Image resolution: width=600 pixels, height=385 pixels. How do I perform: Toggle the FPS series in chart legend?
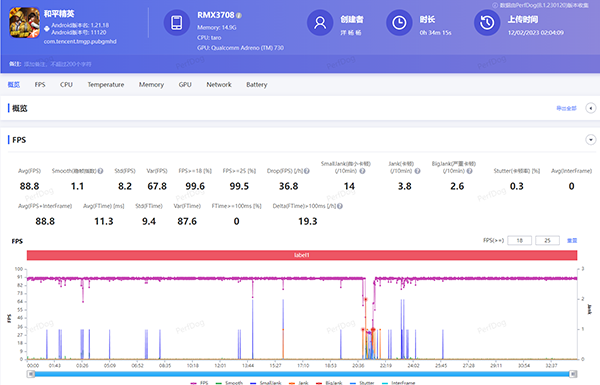(199, 383)
